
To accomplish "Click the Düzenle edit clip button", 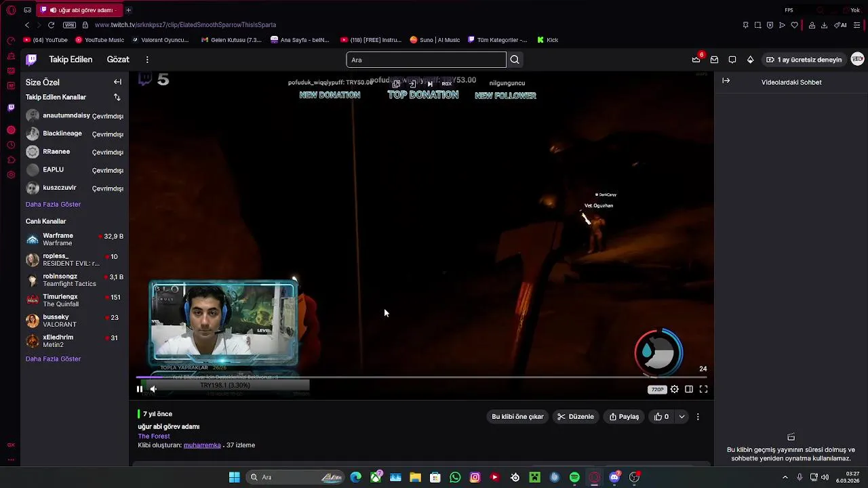I will click(576, 417).
